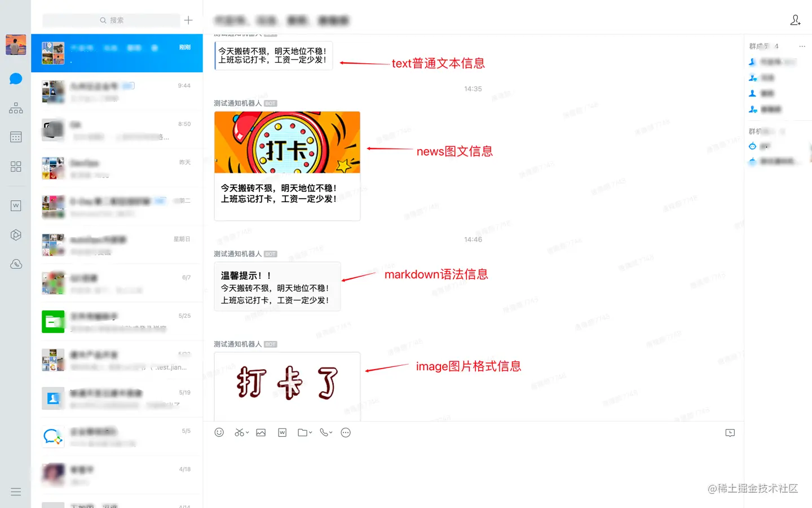Open the cloud drive icon in sidebar
The image size is (812, 508).
[x=16, y=264]
